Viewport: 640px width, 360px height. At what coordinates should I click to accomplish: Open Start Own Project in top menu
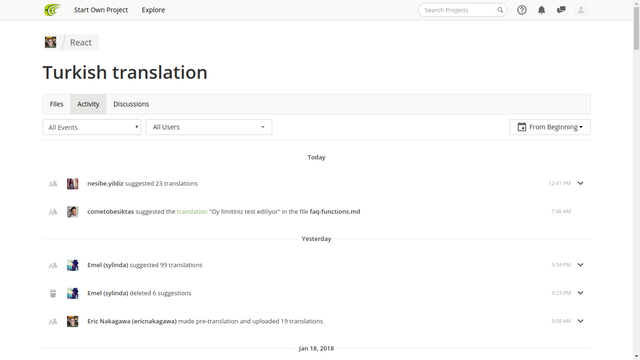pos(101,10)
